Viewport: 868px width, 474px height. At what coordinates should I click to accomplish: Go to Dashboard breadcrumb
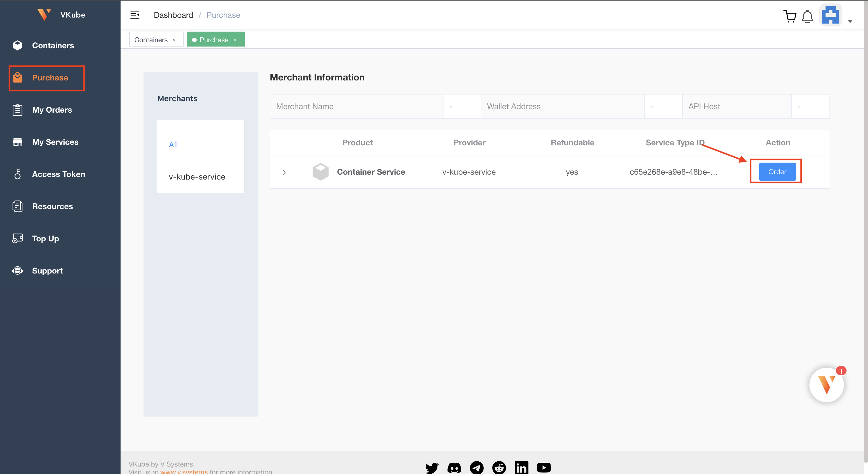click(173, 15)
